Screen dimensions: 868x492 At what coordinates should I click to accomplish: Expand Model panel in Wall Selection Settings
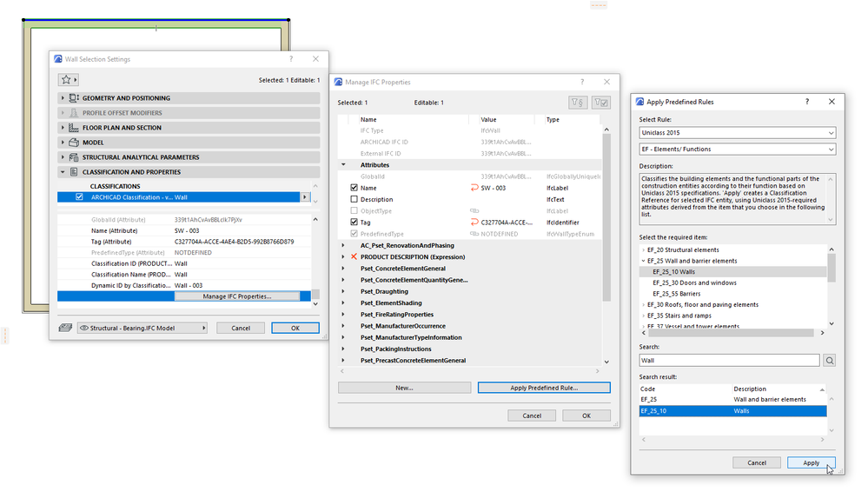[63, 143]
